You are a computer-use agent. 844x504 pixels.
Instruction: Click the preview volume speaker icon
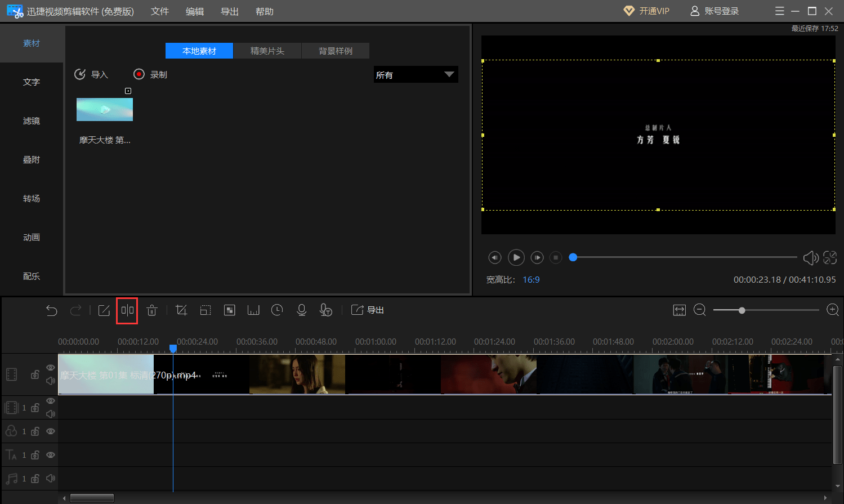point(811,257)
